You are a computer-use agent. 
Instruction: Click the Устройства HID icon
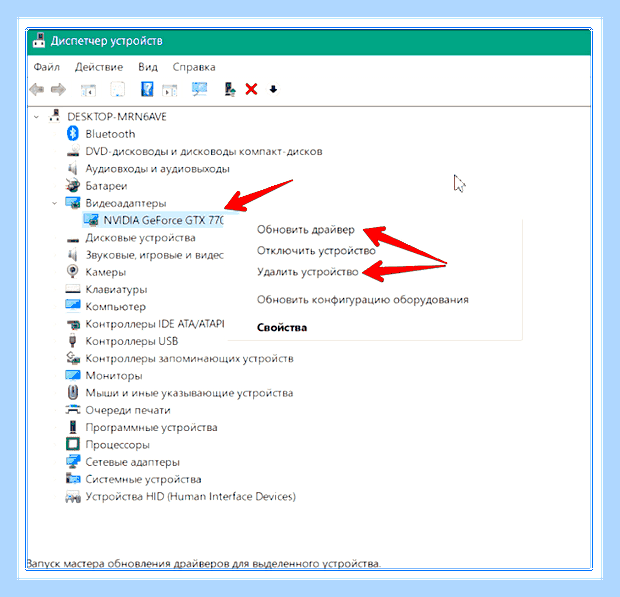click(73, 497)
